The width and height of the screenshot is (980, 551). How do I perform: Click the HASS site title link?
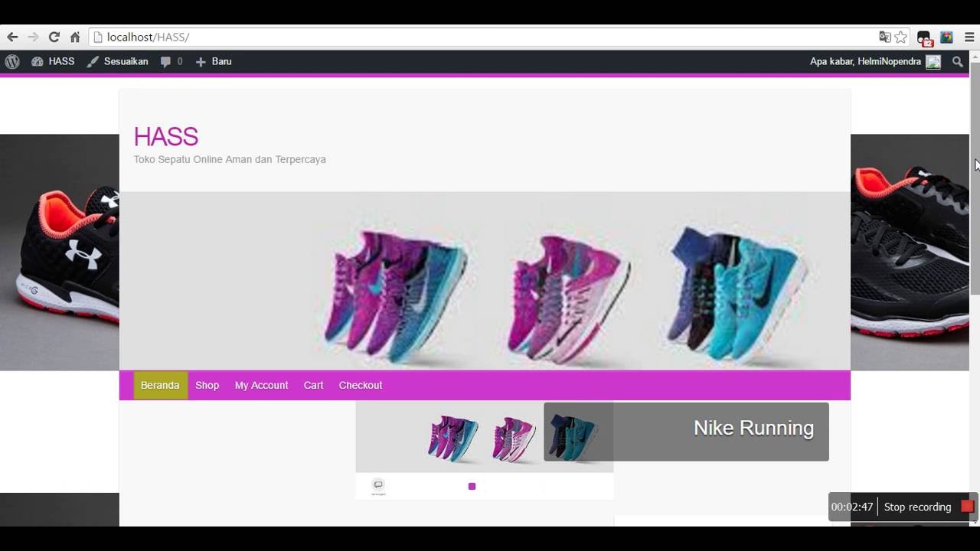165,137
